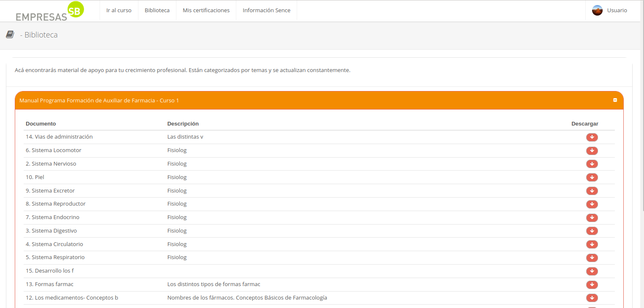This screenshot has height=308, width=644.
Task: Click the Descripción column header
Action: tap(183, 124)
